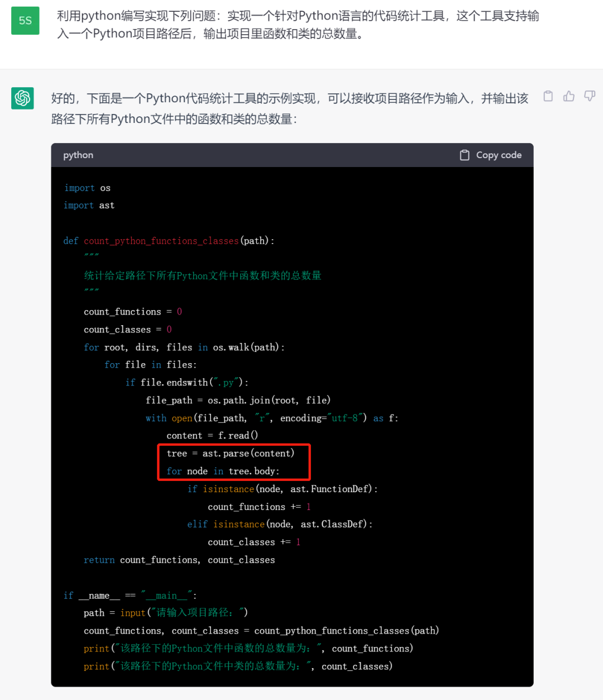Screen dimensions: 603x700
Task: Click the line "content = f.read()"
Action: tap(212, 436)
